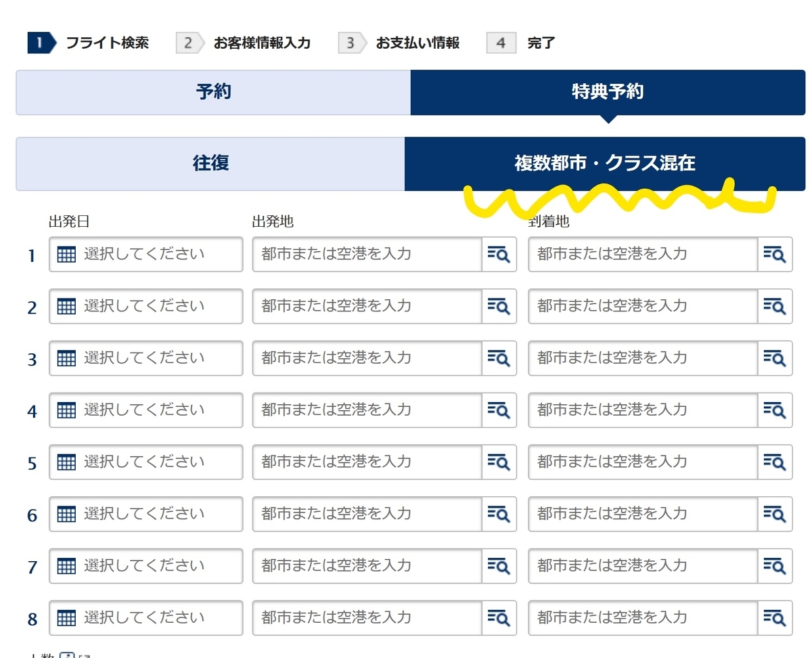The height and width of the screenshot is (658, 812).
Task: Open airport search list for arrival row 1
Action: [775, 254]
